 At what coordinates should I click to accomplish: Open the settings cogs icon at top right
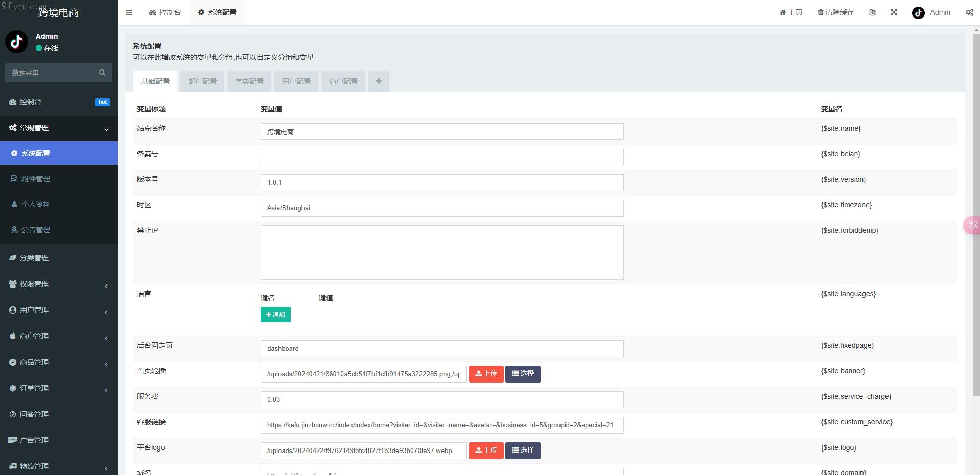pos(969,12)
